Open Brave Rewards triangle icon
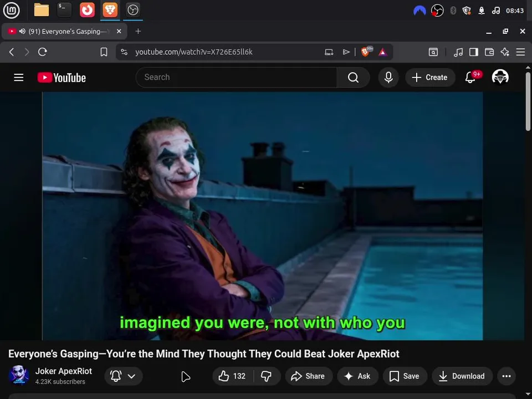Viewport: 532px width, 399px height. [383, 52]
